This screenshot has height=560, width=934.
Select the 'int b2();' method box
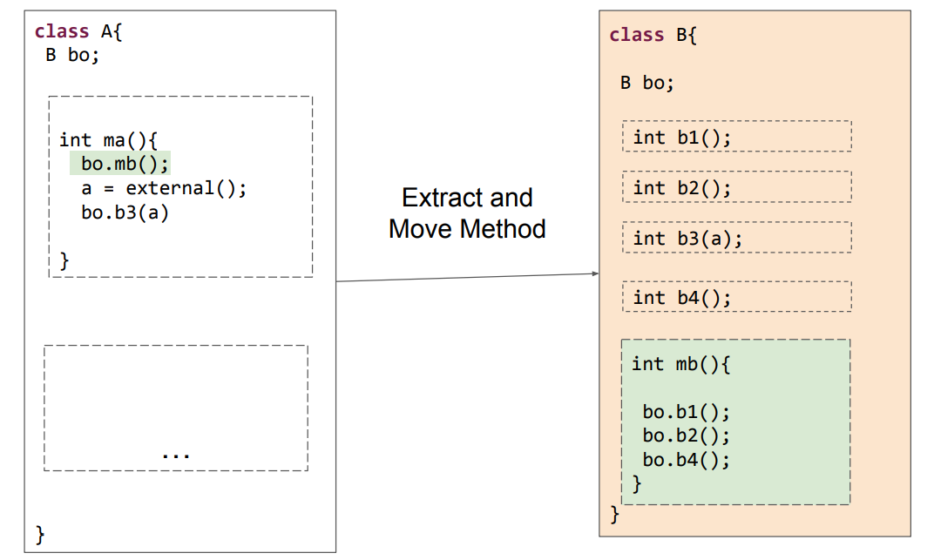click(x=737, y=187)
